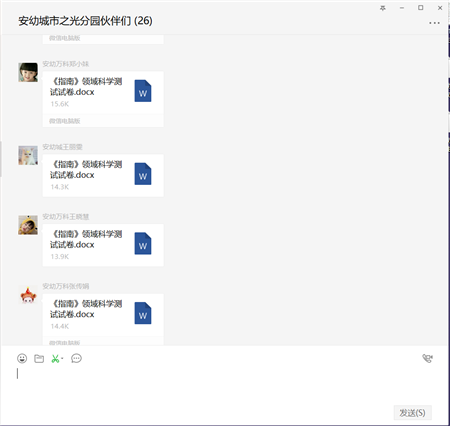Viewport: 450px width, 426px height.
Task: Click the group chat title 安幼城市之光分园伙伴们
Action: pos(75,21)
